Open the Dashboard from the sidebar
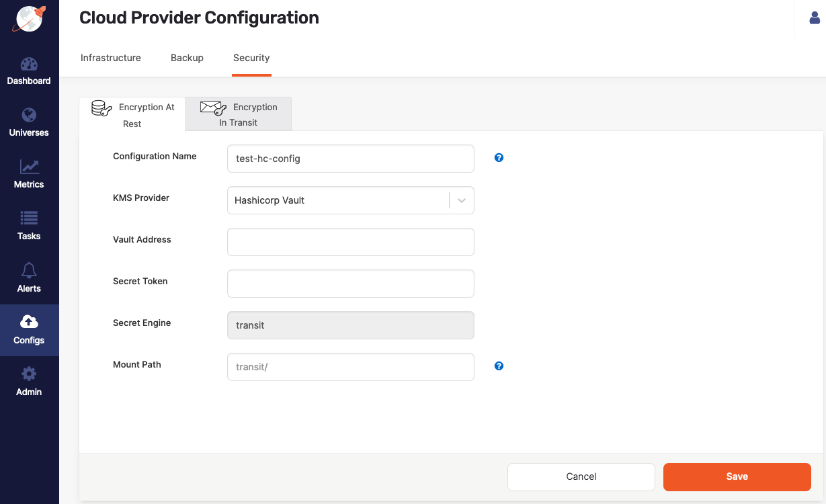 pyautogui.click(x=29, y=71)
